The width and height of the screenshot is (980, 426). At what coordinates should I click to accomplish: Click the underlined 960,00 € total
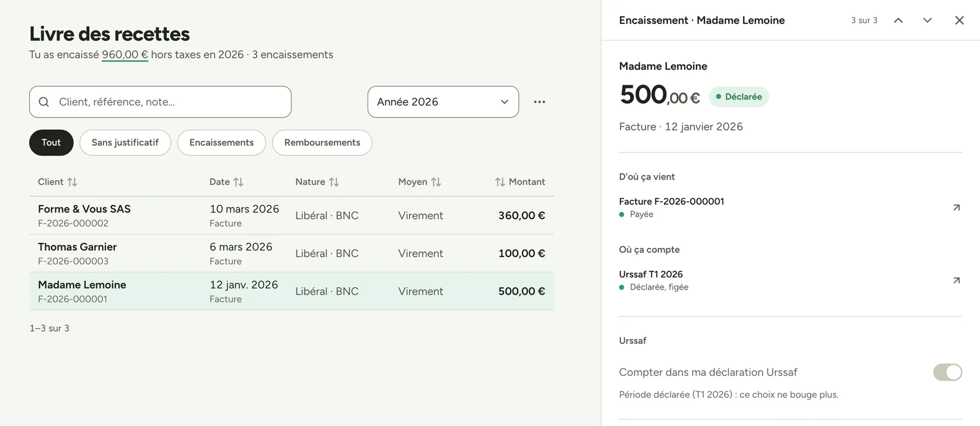(x=125, y=54)
